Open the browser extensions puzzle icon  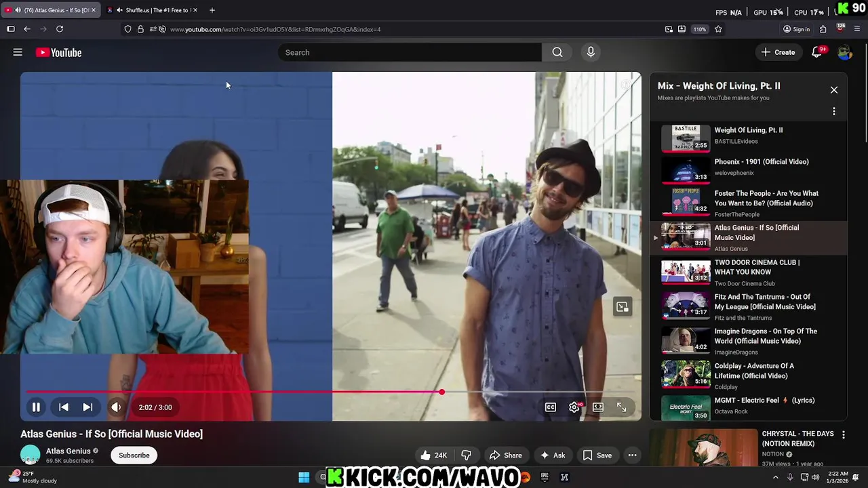823,29
